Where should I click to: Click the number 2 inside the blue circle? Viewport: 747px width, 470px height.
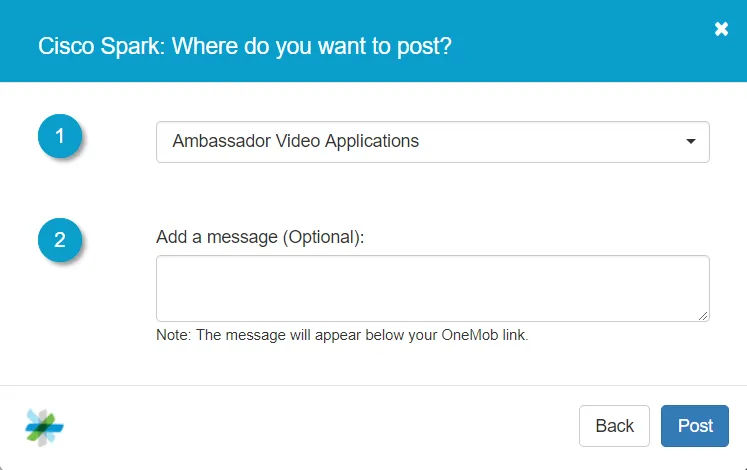60,240
